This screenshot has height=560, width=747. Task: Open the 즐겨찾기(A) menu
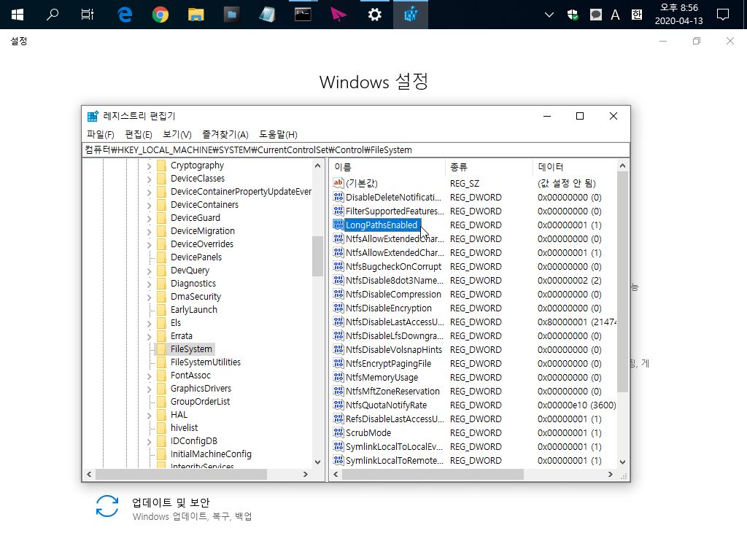225,135
